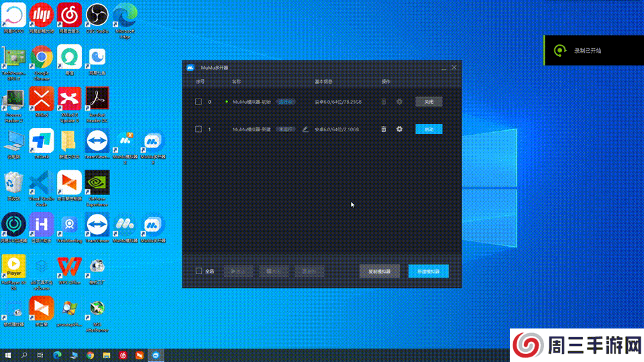The width and height of the screenshot is (644, 362).
Task: Click the 新建模拟器 button
Action: point(428,271)
